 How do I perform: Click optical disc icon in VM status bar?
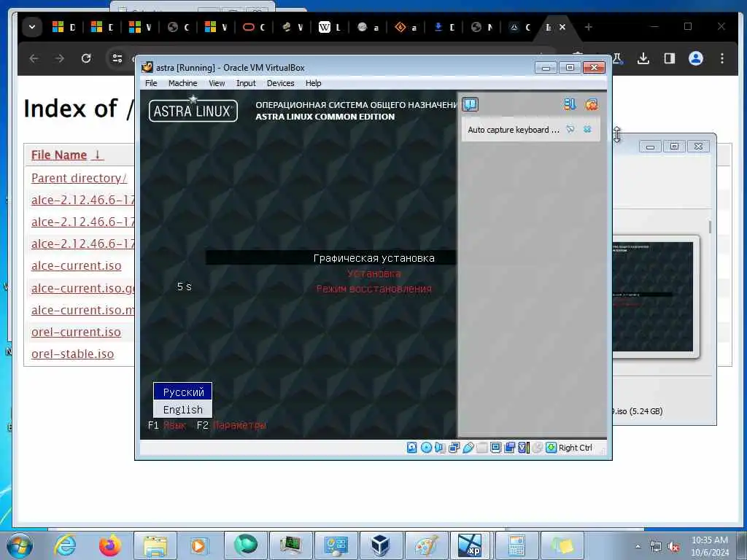tap(426, 448)
